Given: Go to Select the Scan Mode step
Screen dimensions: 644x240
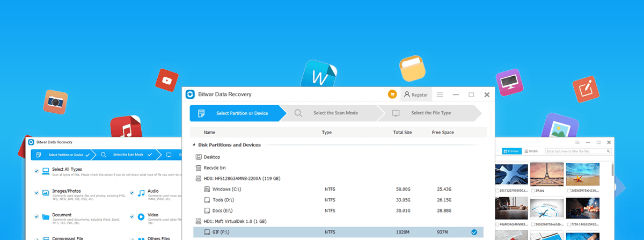Looking at the screenshot, I should (x=335, y=113).
